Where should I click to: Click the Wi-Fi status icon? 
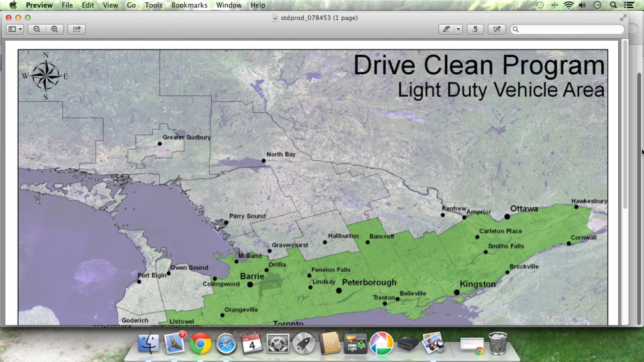[x=569, y=5]
